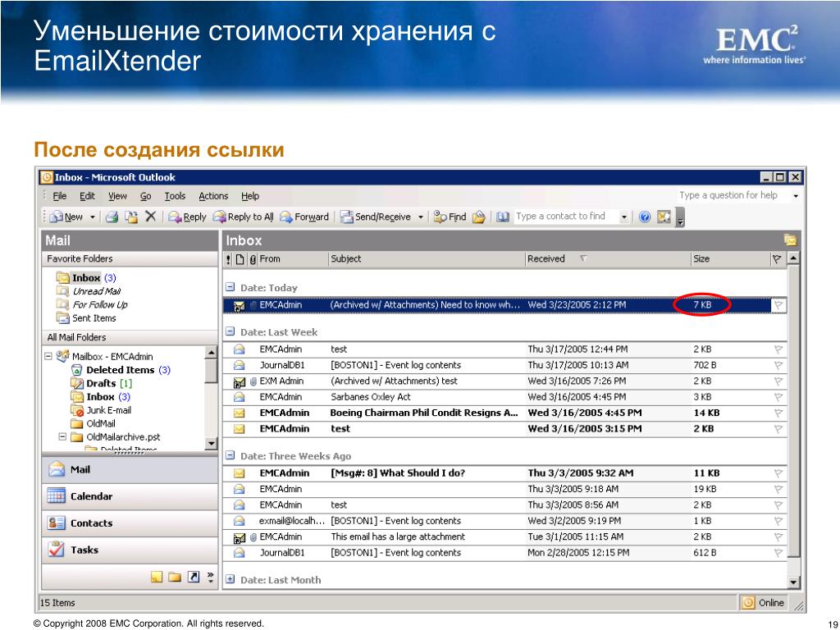This screenshot has width=840, height=630.
Task: Sort messages by the Received column header
Action: pos(608,259)
